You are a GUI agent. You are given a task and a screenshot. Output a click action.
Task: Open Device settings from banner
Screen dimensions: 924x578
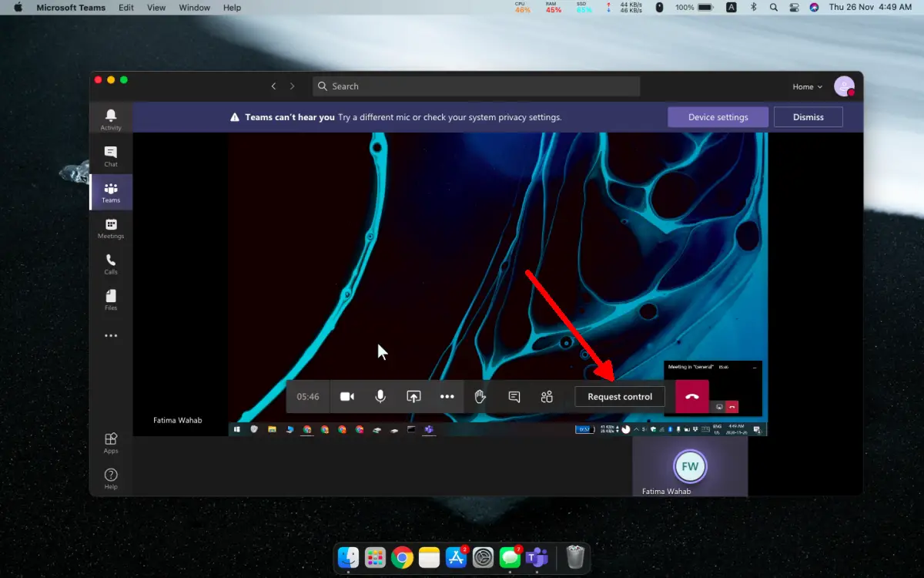point(718,117)
